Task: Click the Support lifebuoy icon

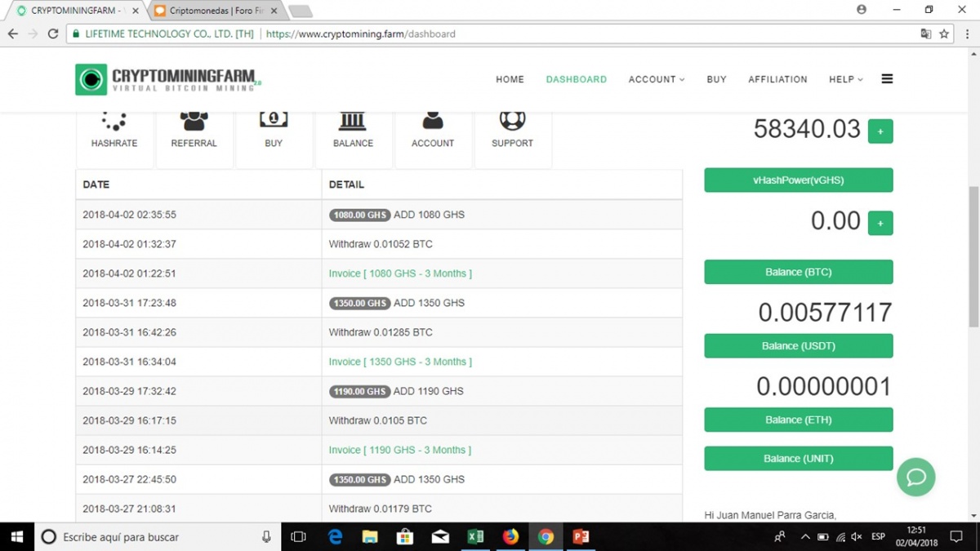Action: [x=512, y=122]
